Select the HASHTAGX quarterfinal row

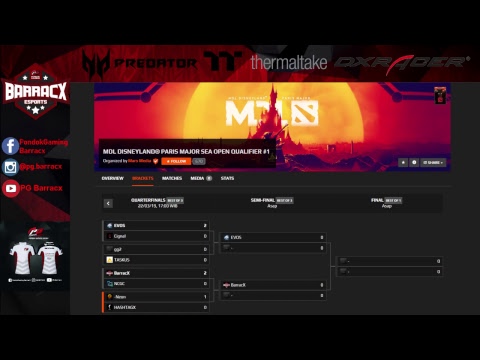click(x=156, y=307)
